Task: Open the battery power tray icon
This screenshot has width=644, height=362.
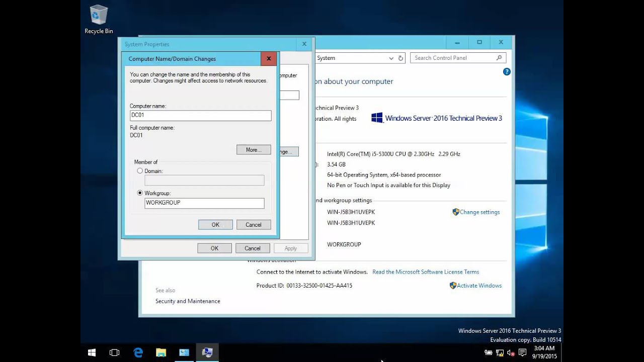Action: [489, 353]
